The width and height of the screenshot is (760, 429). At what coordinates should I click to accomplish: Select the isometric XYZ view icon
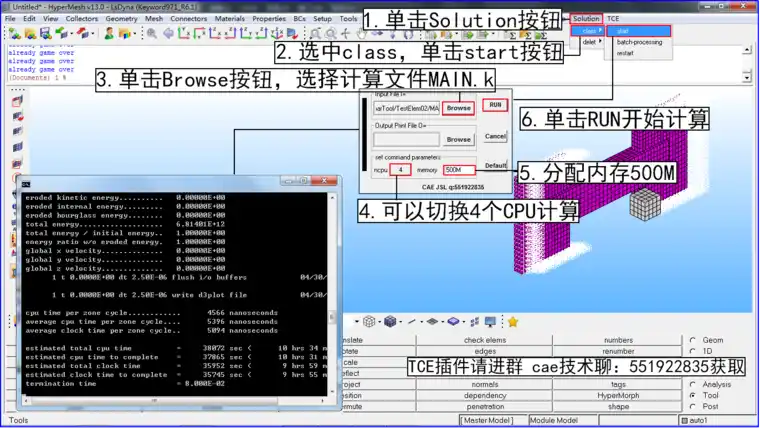277,33
